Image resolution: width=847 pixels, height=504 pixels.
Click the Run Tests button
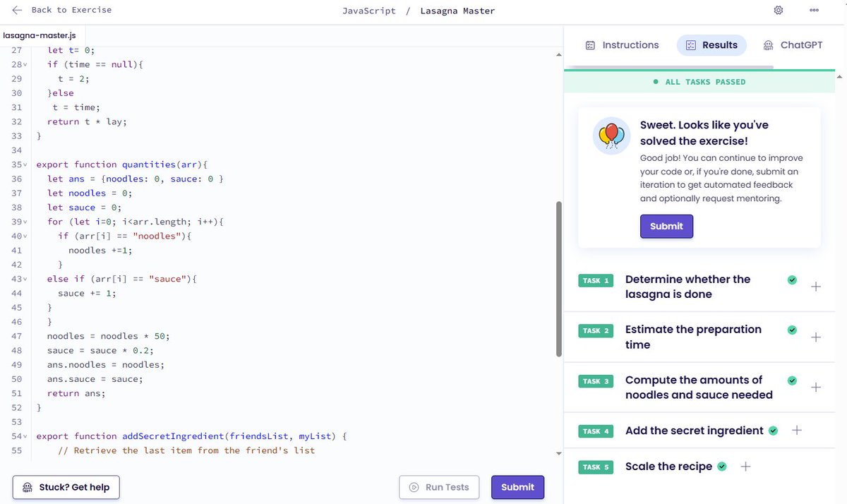[439, 487]
